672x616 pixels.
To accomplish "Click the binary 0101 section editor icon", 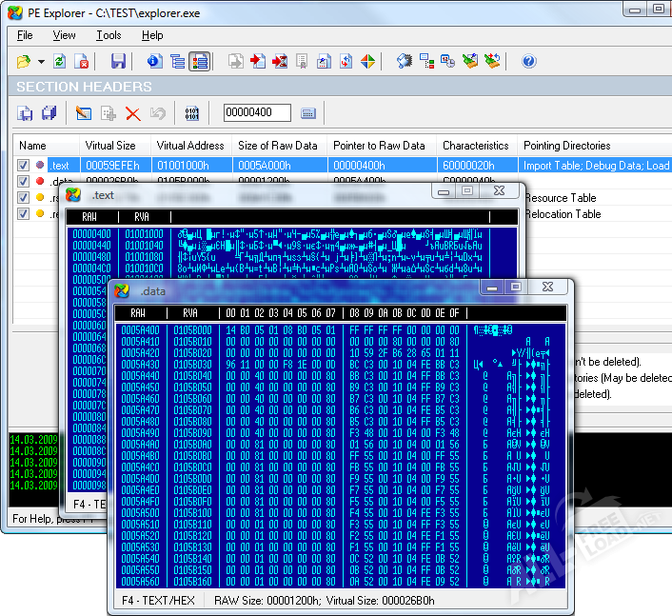I will pos(191,113).
